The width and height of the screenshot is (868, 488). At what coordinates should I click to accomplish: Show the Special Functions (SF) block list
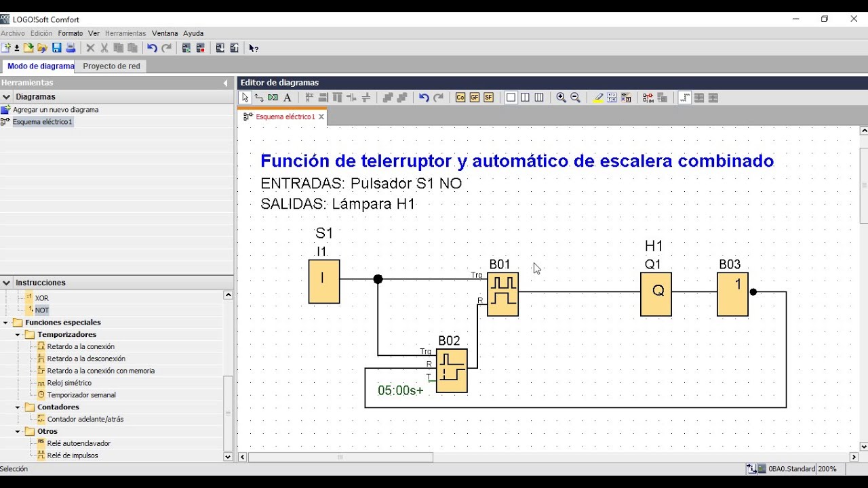tap(488, 98)
